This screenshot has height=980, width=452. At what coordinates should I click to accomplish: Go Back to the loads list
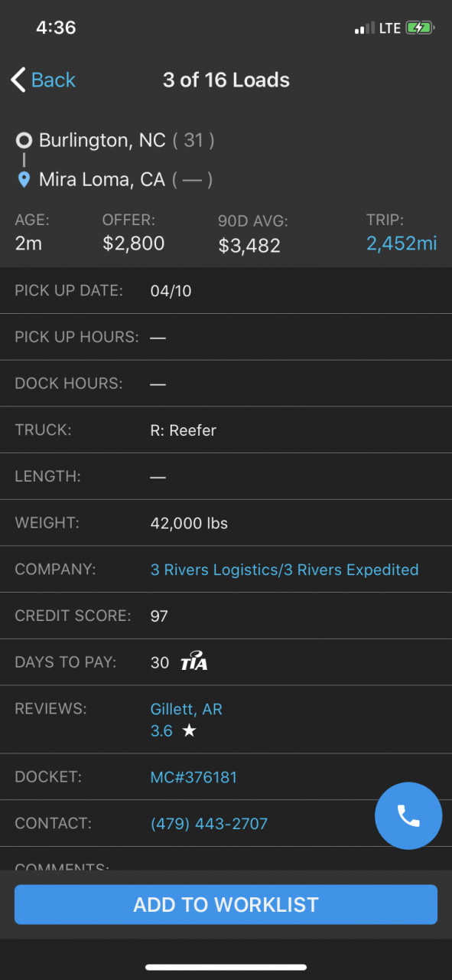[x=43, y=80]
